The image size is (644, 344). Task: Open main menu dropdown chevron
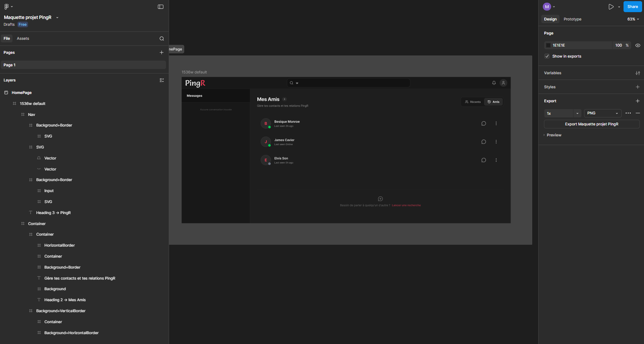tap(12, 6)
